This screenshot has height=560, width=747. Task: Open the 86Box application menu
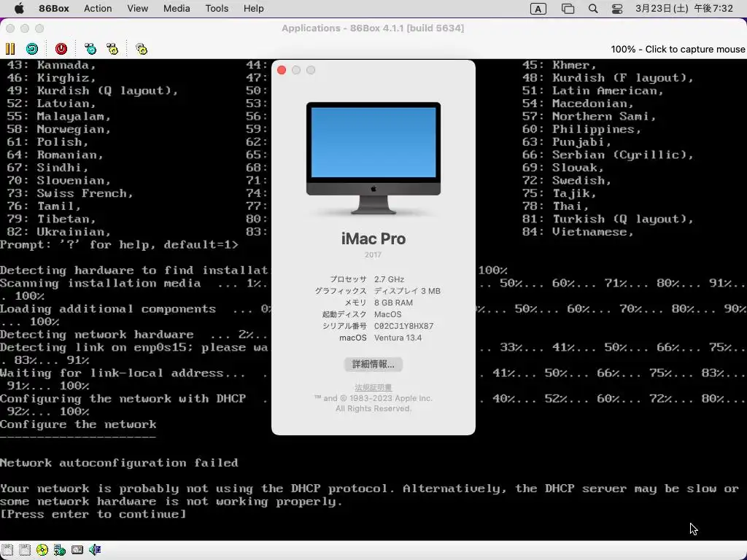pyautogui.click(x=54, y=8)
